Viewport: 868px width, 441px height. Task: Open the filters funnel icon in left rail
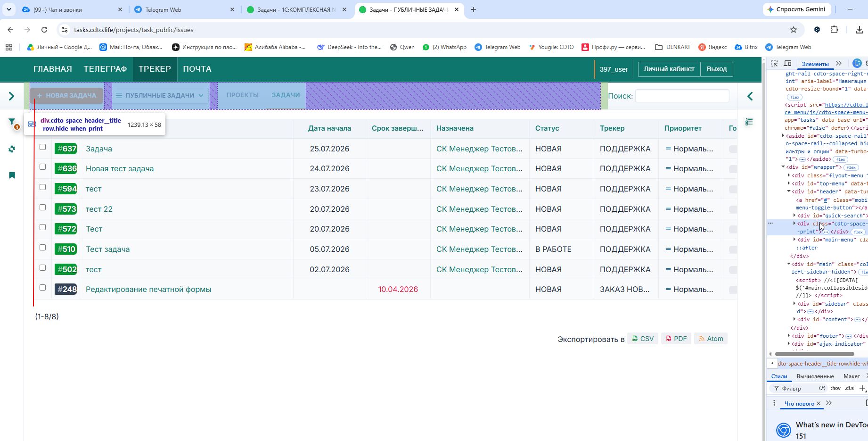(x=12, y=122)
